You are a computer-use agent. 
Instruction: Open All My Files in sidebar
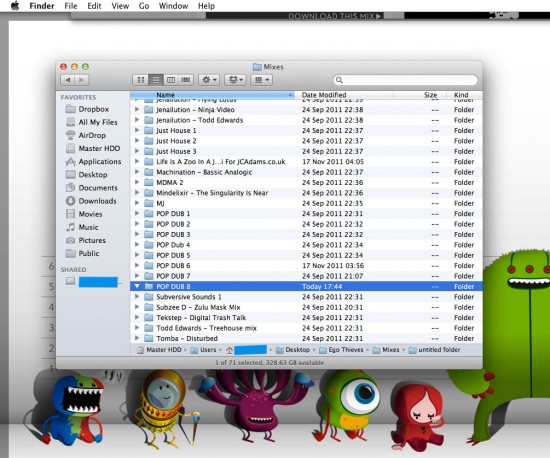[92, 122]
